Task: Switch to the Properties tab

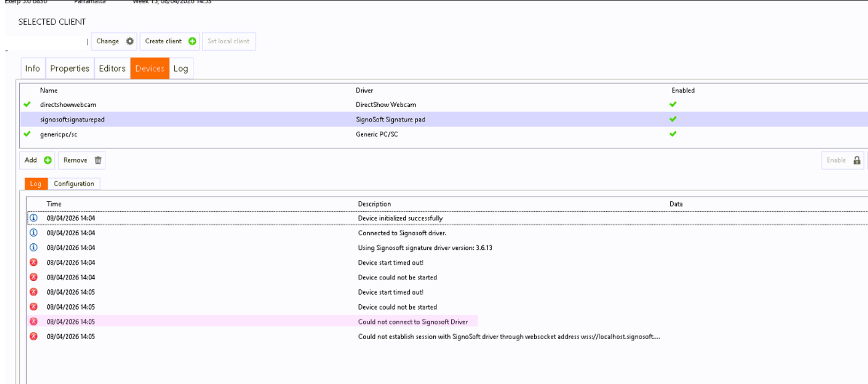Action: click(69, 68)
